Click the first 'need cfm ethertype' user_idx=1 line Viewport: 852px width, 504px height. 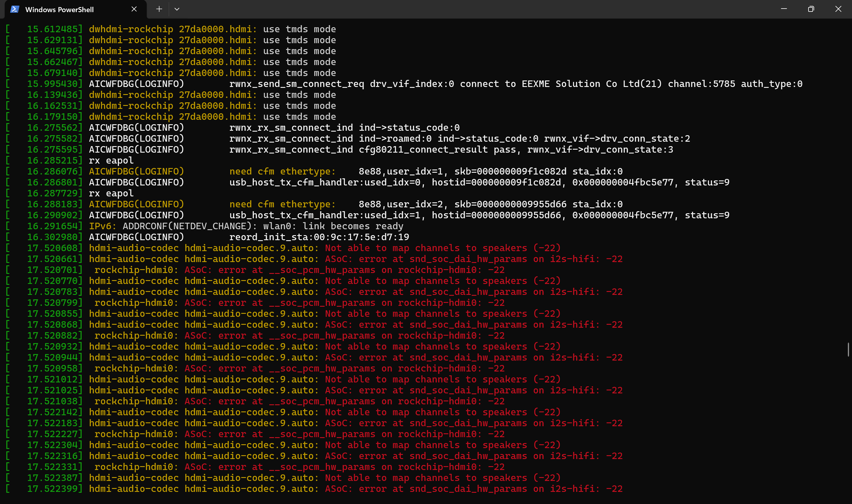(x=314, y=172)
